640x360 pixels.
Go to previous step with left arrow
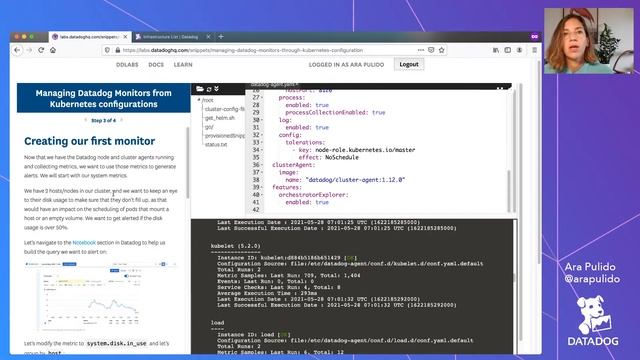85,120
